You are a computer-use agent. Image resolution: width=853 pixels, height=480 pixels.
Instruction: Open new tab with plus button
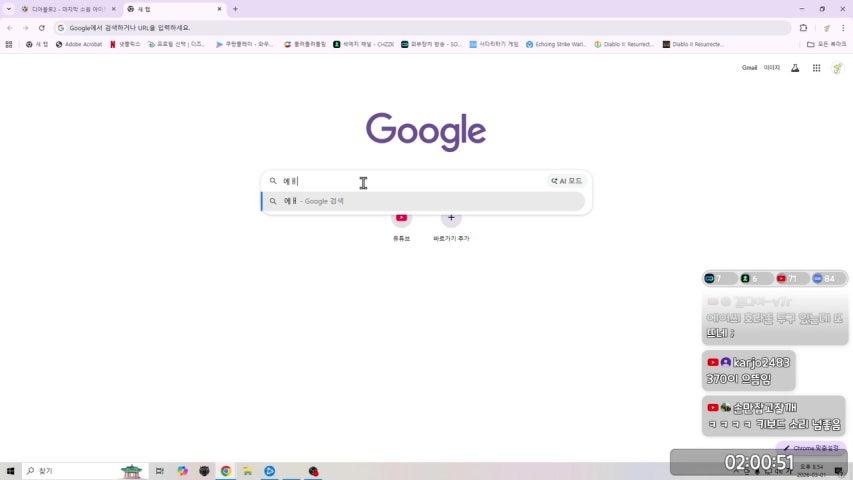(235, 9)
